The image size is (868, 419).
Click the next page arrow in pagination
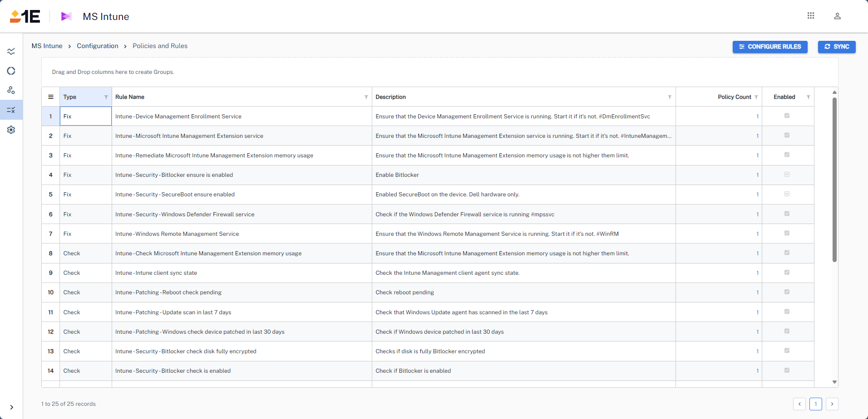[x=832, y=404]
